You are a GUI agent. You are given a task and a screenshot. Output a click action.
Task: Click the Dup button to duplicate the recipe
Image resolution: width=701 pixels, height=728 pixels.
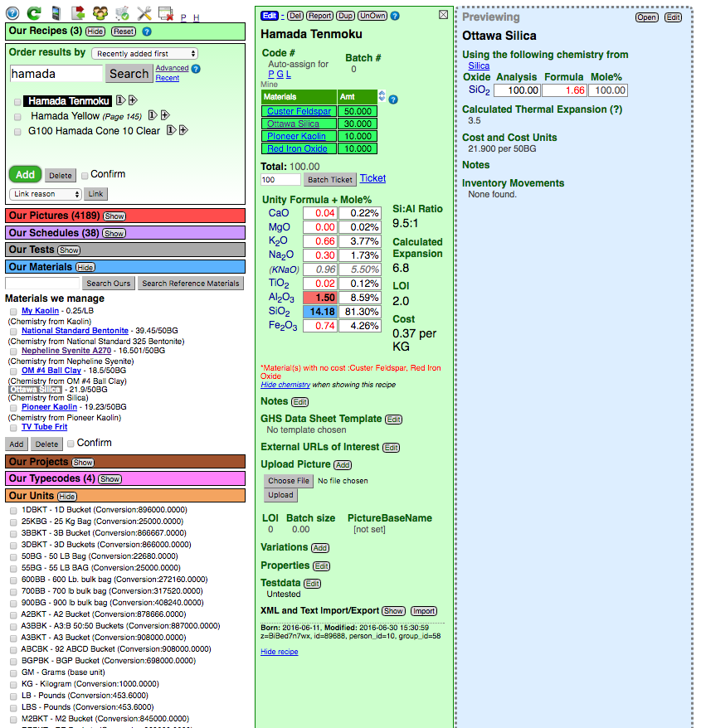point(345,16)
